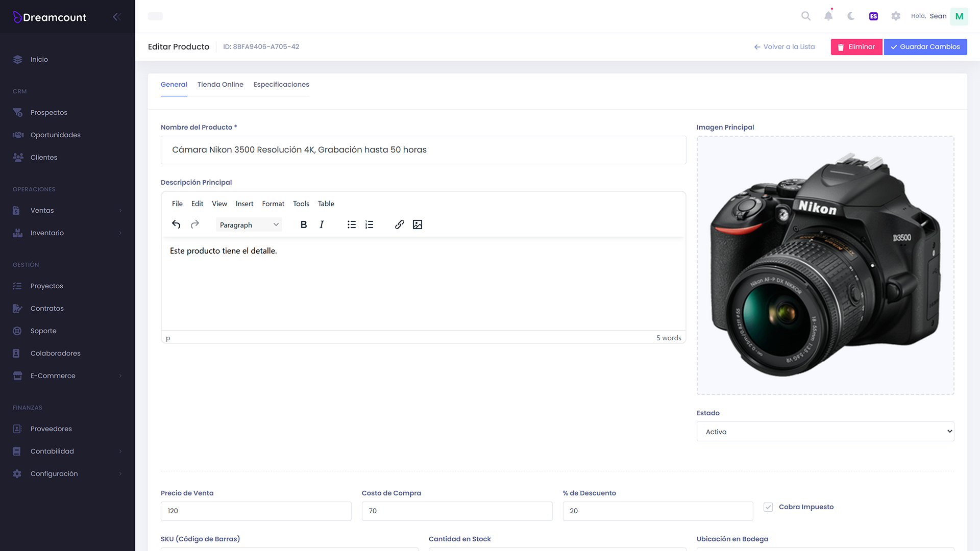Toggle dark mode with the moon icon
Screen dimensions: 980x551
[x=850, y=16]
